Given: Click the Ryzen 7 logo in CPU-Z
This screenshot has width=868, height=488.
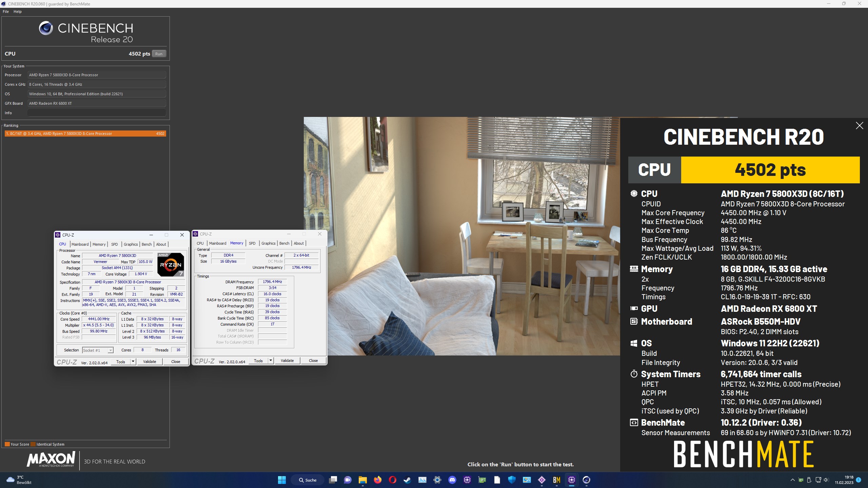Looking at the screenshot, I should [x=171, y=264].
